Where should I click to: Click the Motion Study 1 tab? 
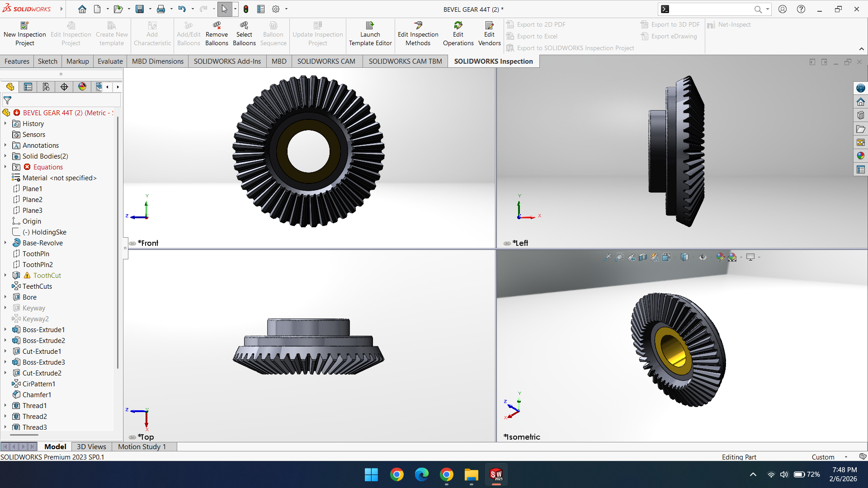point(142,446)
